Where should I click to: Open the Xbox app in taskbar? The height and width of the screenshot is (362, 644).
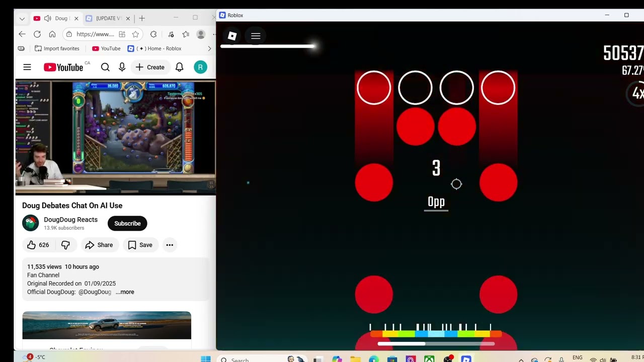coord(429,359)
